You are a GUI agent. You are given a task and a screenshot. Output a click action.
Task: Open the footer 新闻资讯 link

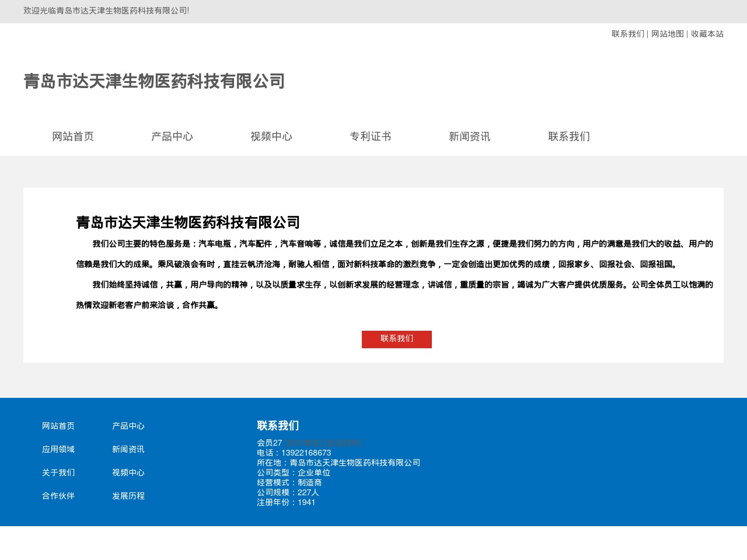pyautogui.click(x=128, y=449)
